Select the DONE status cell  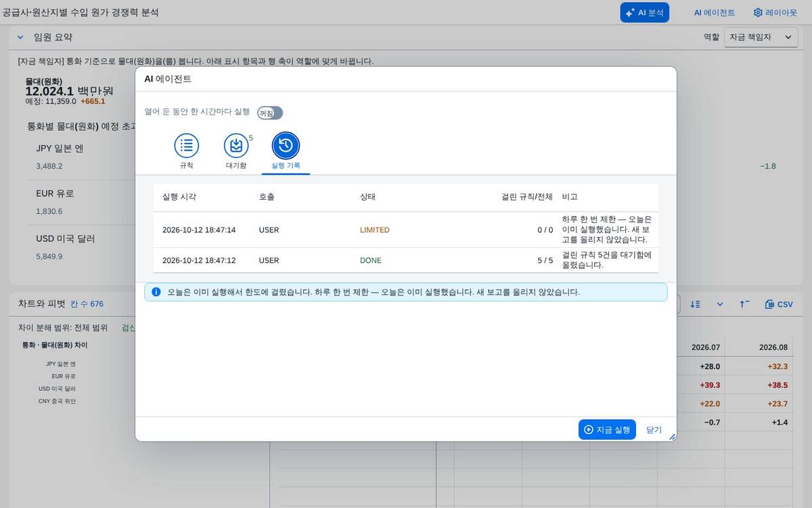point(370,260)
